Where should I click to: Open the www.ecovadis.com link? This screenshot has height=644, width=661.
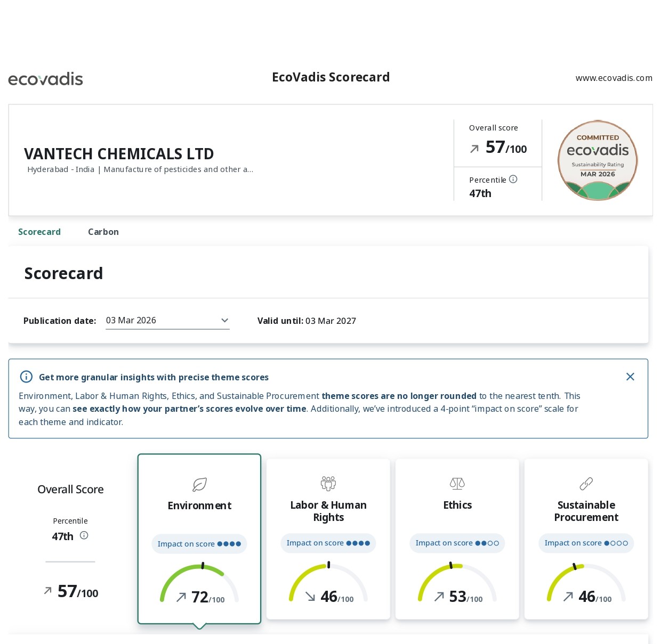[614, 78]
